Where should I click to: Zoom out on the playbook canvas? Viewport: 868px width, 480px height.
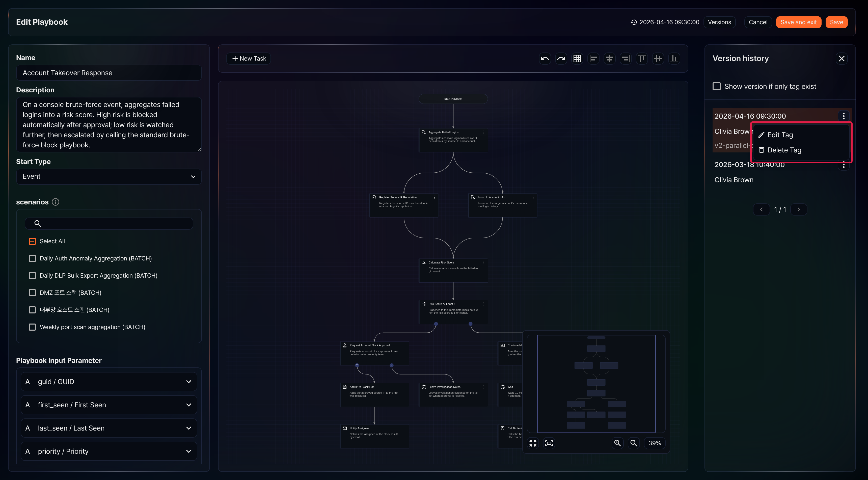click(x=634, y=443)
